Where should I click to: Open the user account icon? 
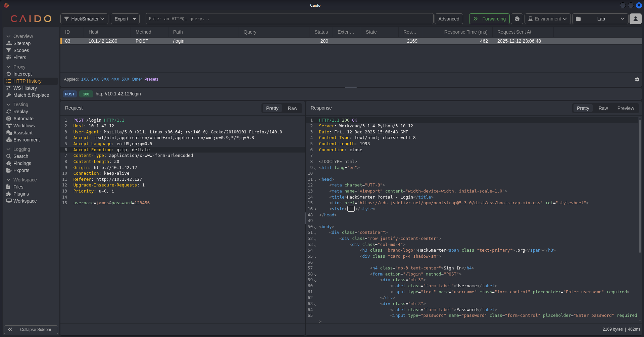[635, 19]
